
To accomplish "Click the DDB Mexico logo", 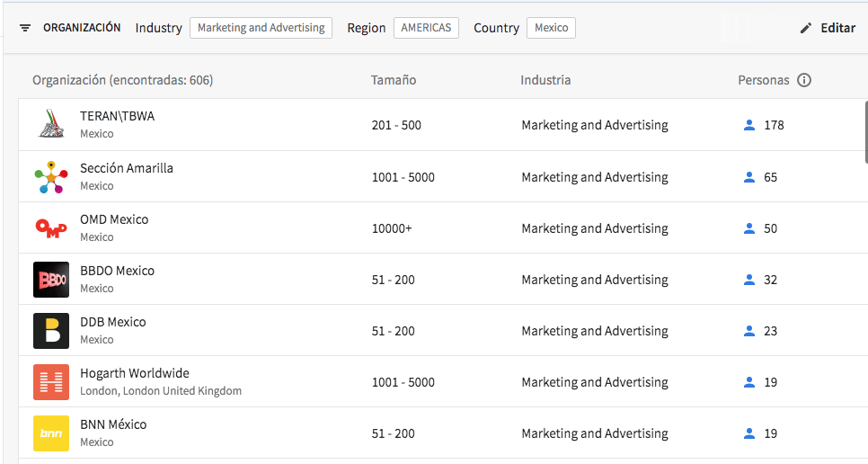I will 51,331.
